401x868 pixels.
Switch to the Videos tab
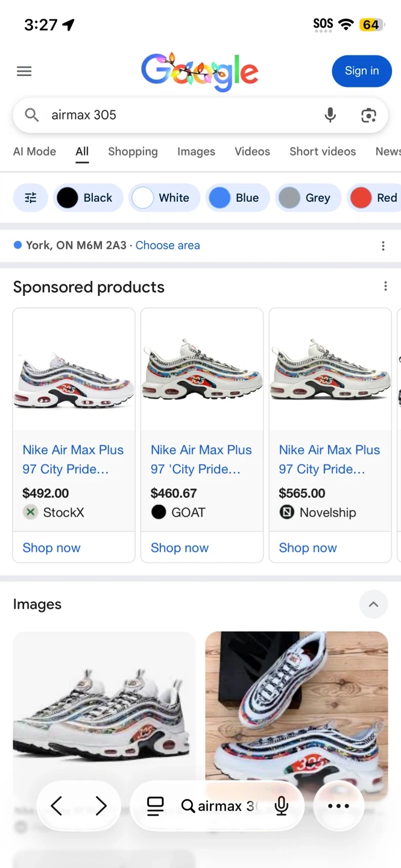252,151
